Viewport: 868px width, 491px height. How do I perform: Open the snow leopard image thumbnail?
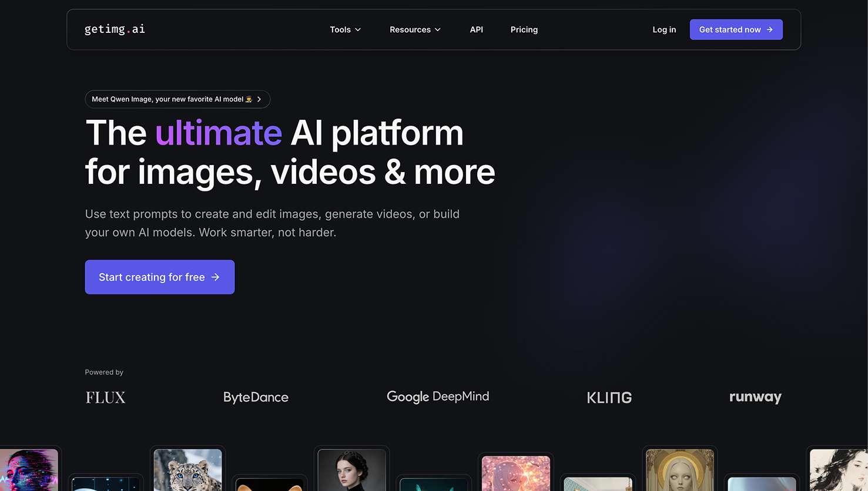pyautogui.click(x=188, y=470)
